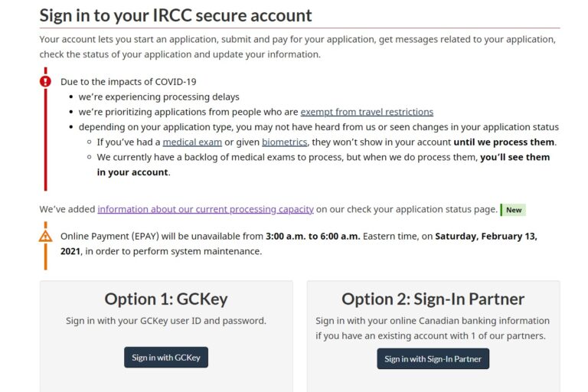
Task: Click the bold Saturday, February 13 date text
Action: [486, 236]
